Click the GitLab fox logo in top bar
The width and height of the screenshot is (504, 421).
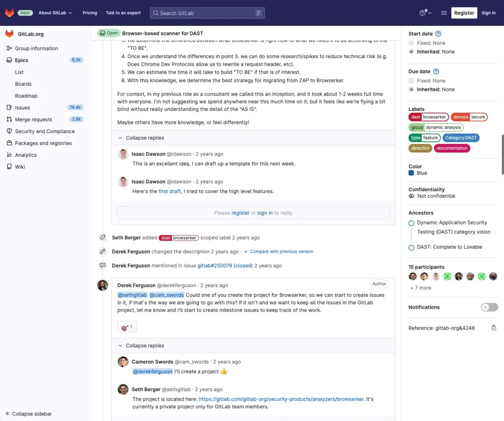[9, 13]
